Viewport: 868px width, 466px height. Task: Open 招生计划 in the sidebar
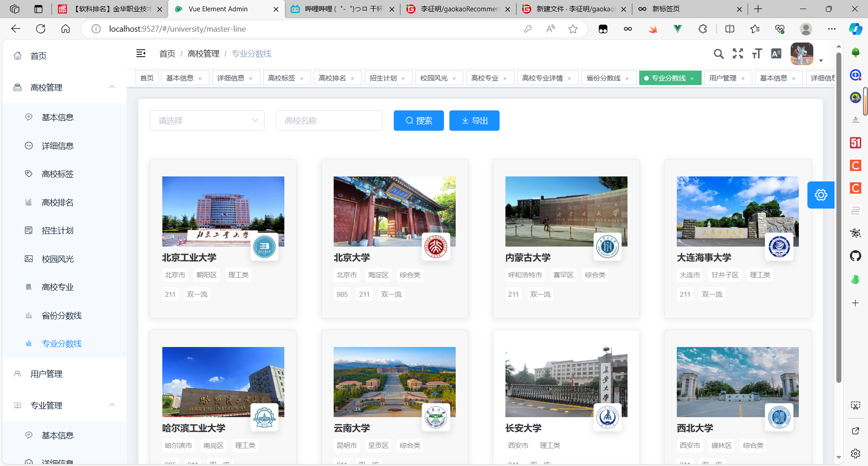pos(64,230)
